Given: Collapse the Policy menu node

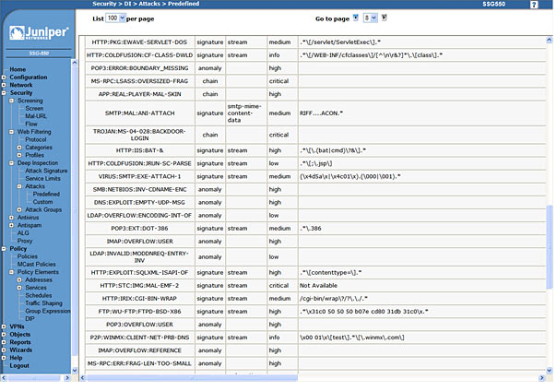Looking at the screenshot, I should coord(4,249).
